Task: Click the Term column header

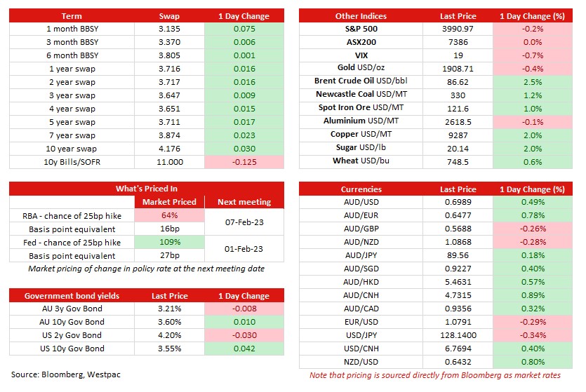Action: click(x=72, y=16)
